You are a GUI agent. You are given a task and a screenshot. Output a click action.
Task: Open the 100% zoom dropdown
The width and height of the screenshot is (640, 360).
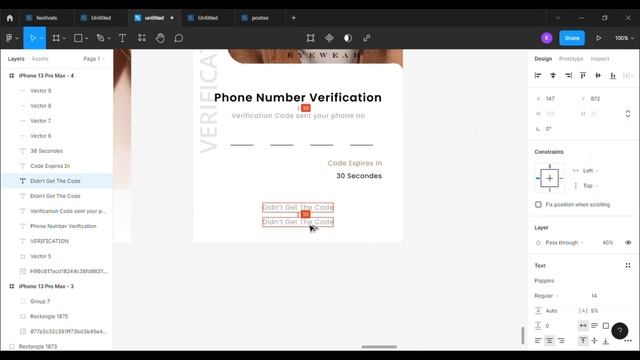(624, 38)
